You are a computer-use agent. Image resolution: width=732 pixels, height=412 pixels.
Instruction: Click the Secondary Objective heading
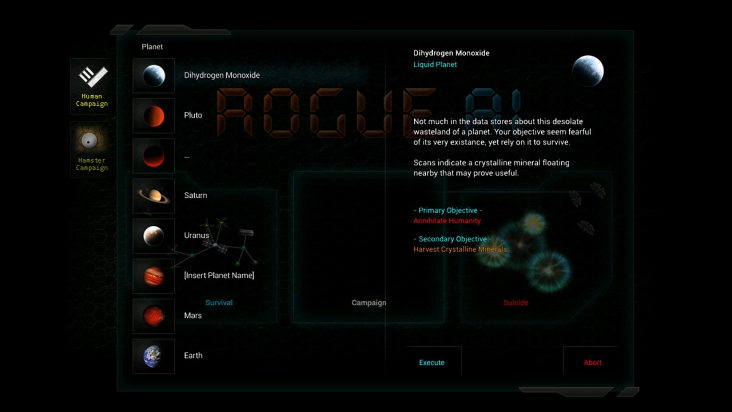pyautogui.click(x=452, y=239)
